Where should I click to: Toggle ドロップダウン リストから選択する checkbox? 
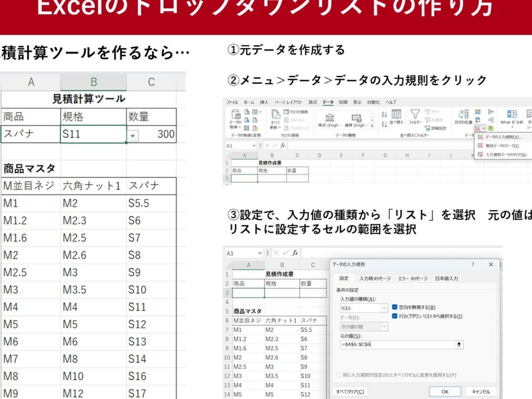coord(395,316)
